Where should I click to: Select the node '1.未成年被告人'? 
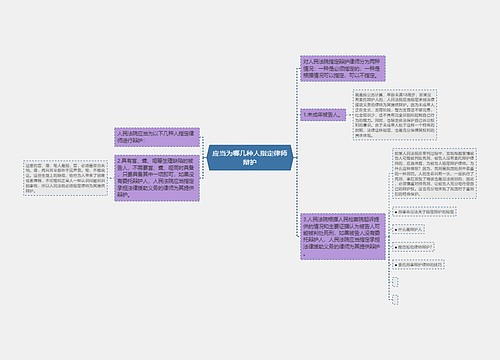click(323, 115)
